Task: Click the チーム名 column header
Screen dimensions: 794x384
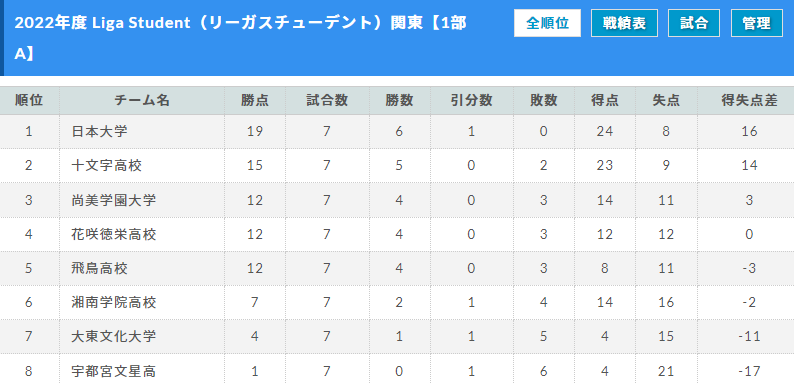Action: [142, 100]
